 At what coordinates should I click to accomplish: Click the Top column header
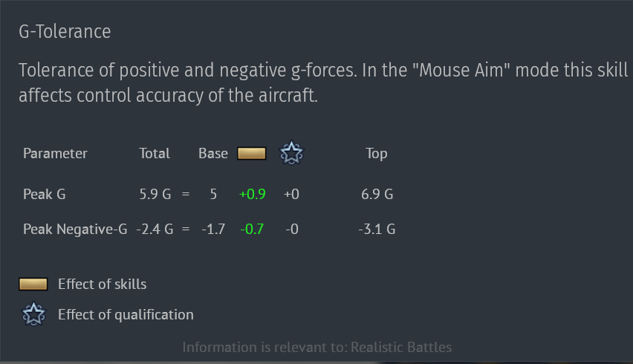coord(377,154)
